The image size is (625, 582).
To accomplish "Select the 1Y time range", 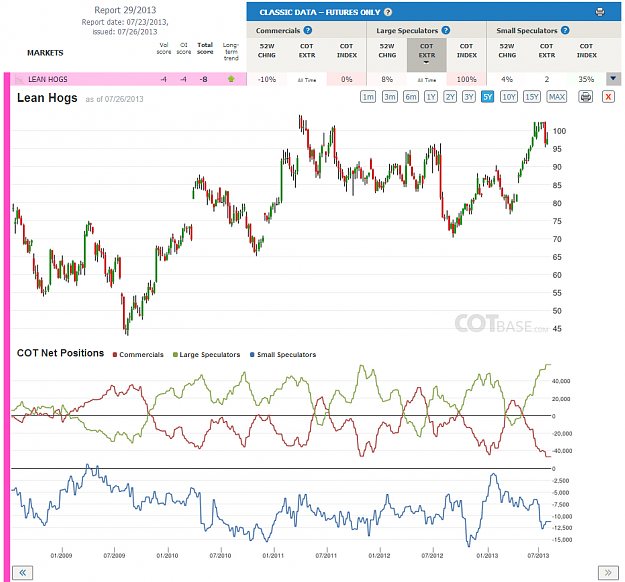I will 431,97.
